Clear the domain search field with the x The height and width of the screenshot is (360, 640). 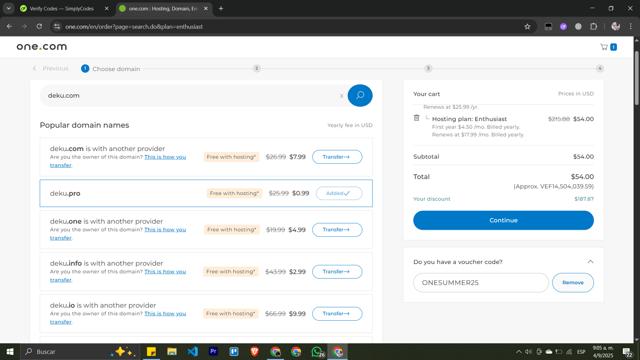pos(341,96)
